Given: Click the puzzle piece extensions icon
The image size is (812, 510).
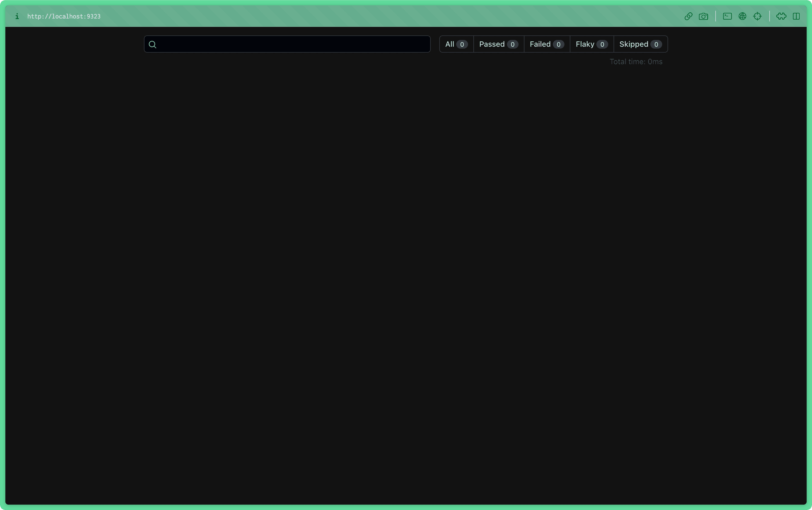Looking at the screenshot, I should pos(782,16).
